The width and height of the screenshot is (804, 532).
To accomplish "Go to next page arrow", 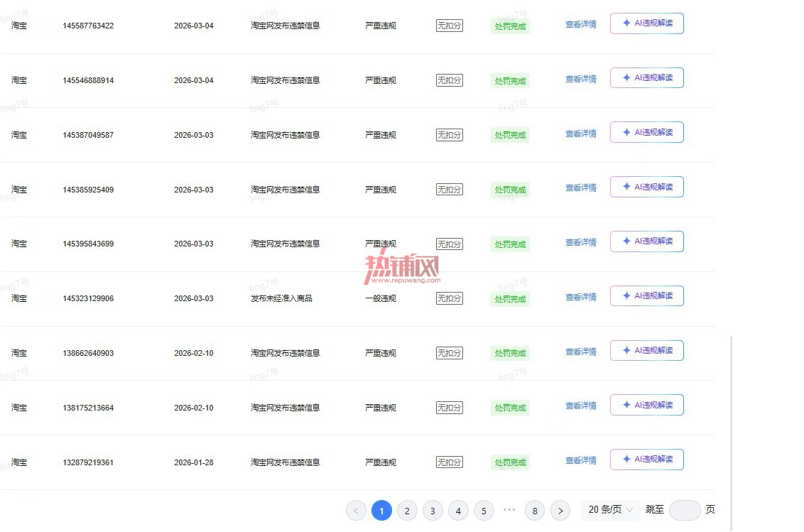I will tap(560, 511).
